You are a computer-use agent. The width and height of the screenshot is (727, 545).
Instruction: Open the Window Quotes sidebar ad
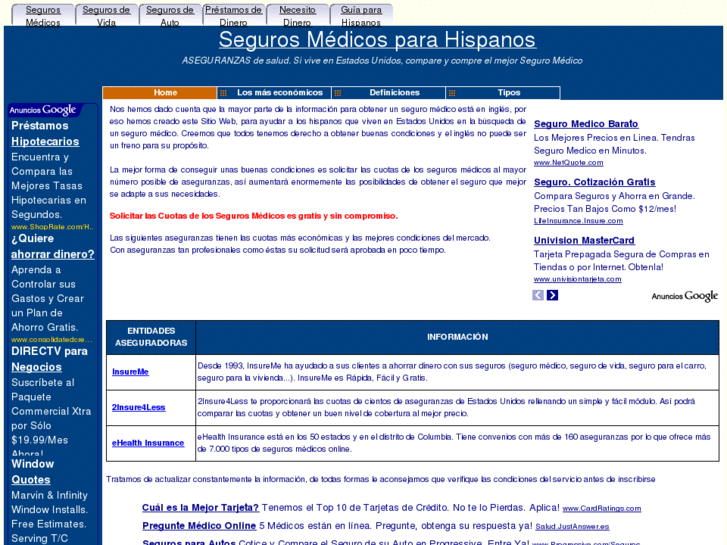click(x=32, y=472)
